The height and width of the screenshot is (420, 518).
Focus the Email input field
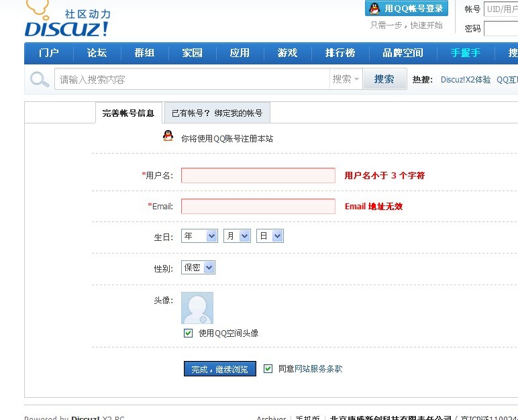tap(258, 206)
